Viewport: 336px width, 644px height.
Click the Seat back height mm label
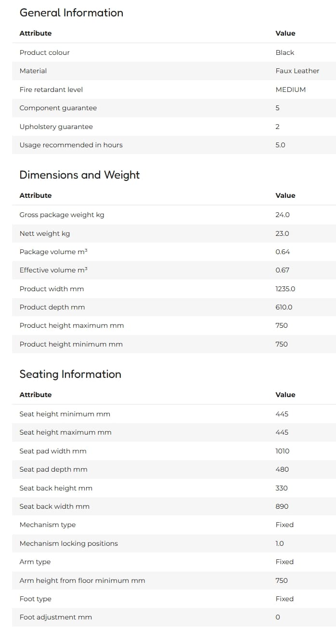point(56,488)
